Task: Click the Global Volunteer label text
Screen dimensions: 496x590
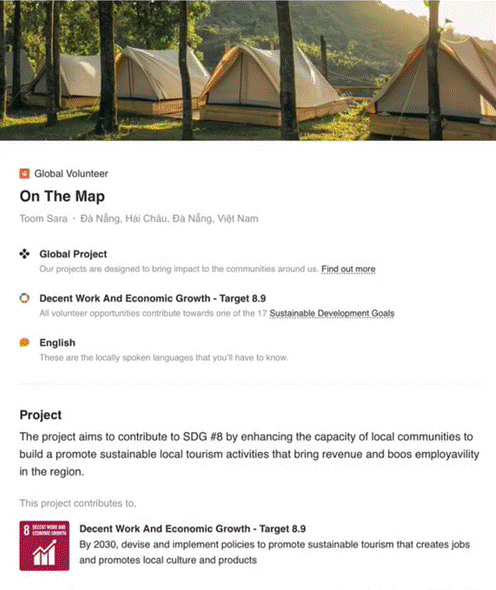Action: point(71,173)
